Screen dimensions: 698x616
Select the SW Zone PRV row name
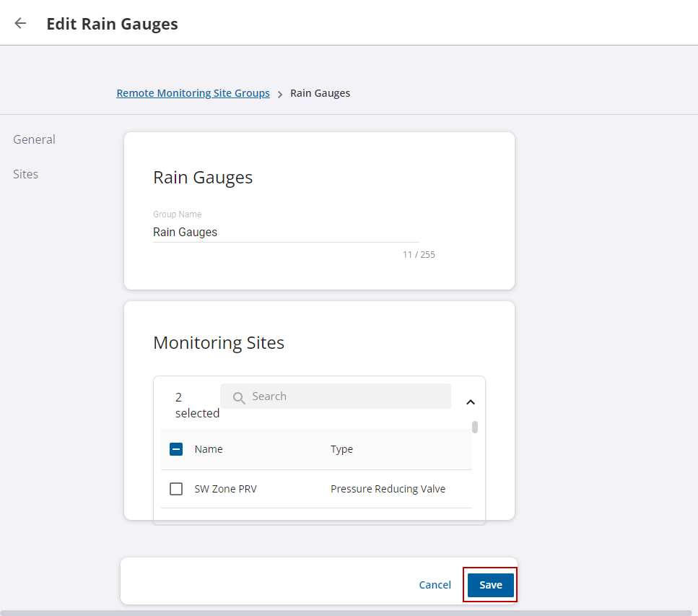coord(225,489)
